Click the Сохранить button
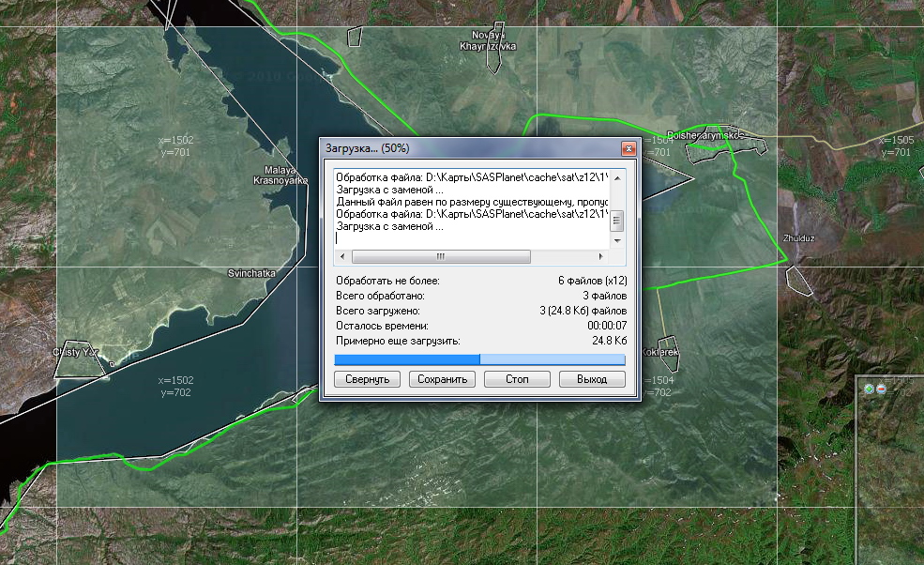Image resolution: width=924 pixels, height=565 pixels. (x=442, y=379)
